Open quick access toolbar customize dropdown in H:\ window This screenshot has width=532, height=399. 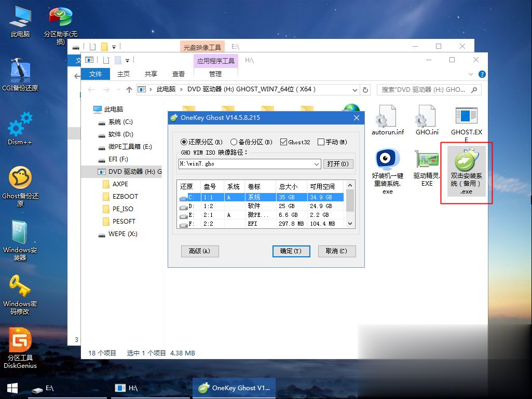(127, 61)
